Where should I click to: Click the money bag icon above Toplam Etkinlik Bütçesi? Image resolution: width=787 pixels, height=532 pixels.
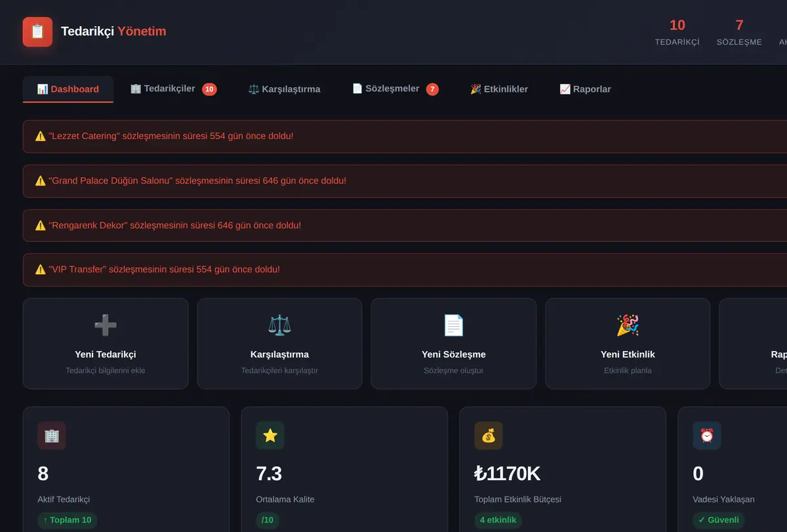[489, 436]
